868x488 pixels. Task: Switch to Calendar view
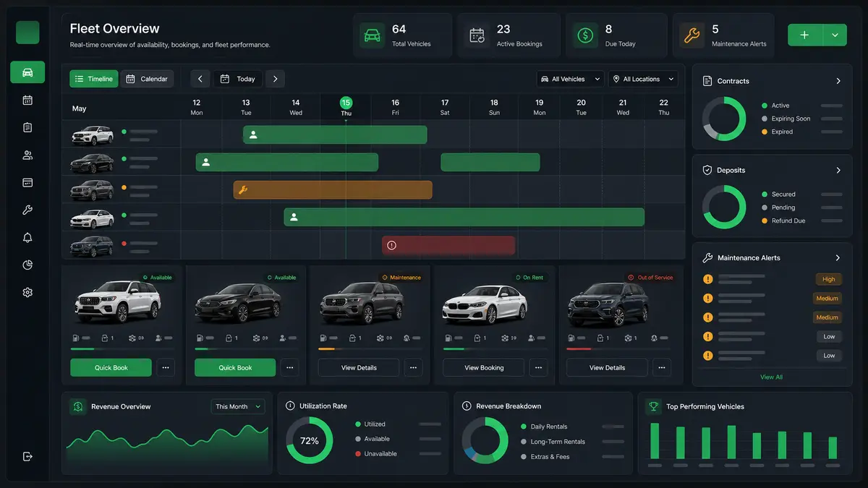pyautogui.click(x=147, y=79)
